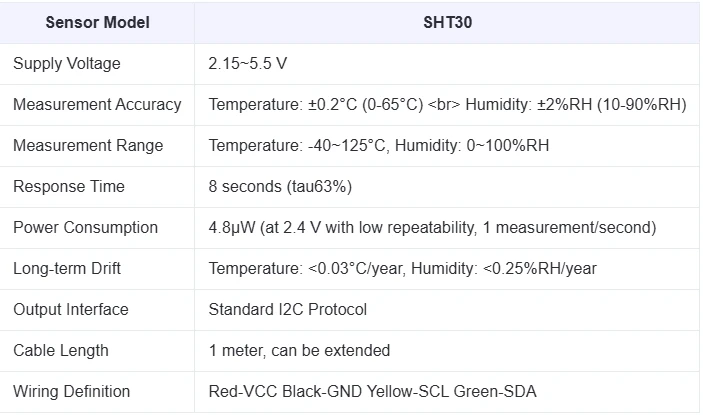Viewport: 703px width, 415px height.
Task: Select the Output Interface label
Action: 71,310
